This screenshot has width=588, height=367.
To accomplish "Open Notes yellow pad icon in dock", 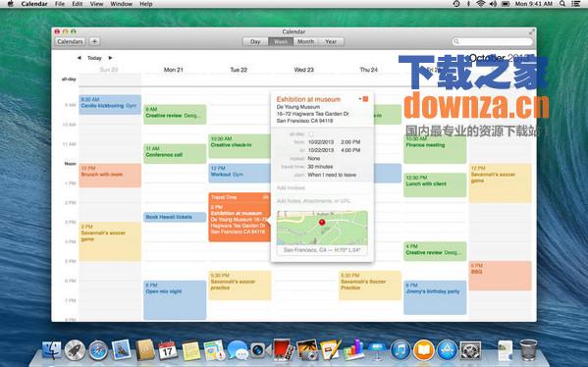I will tap(190, 350).
